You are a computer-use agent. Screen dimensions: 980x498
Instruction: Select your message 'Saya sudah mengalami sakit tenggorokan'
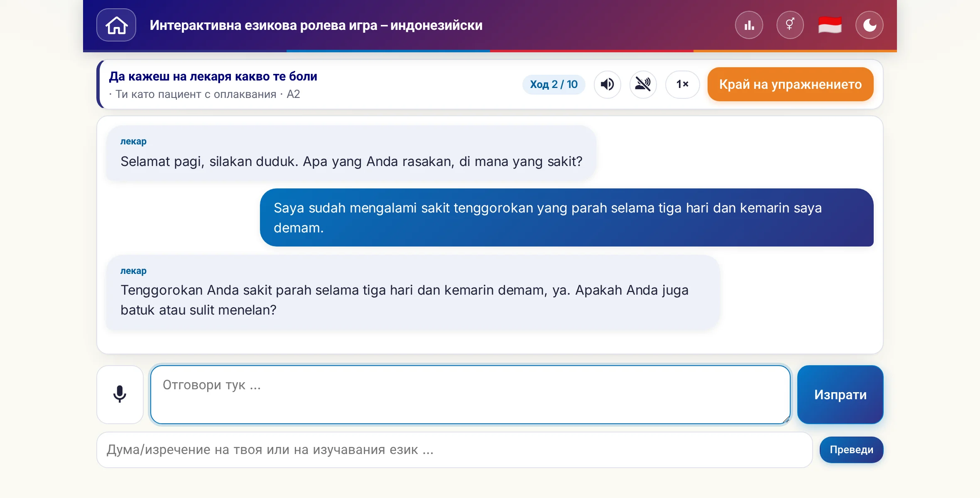pos(566,217)
